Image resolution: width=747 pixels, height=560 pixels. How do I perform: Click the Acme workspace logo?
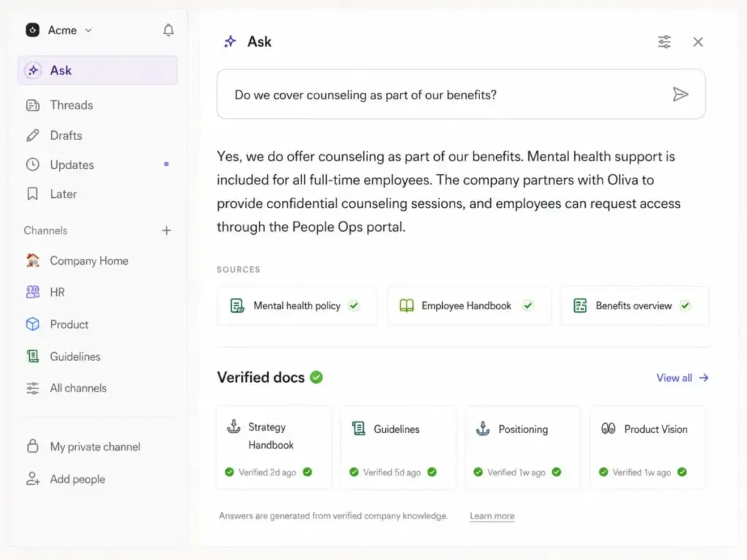tap(32, 30)
